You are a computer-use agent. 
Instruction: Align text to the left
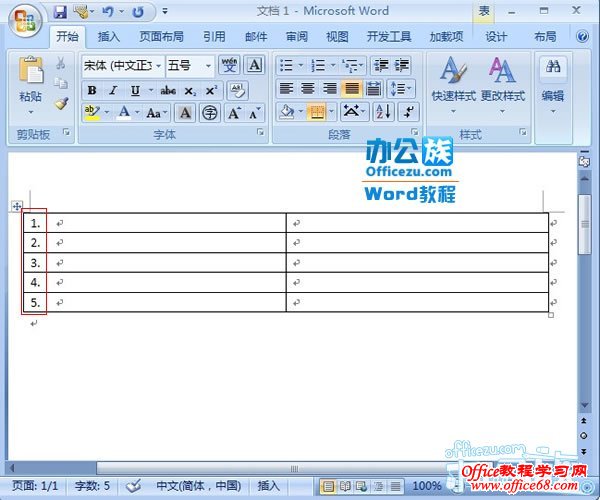click(x=286, y=89)
